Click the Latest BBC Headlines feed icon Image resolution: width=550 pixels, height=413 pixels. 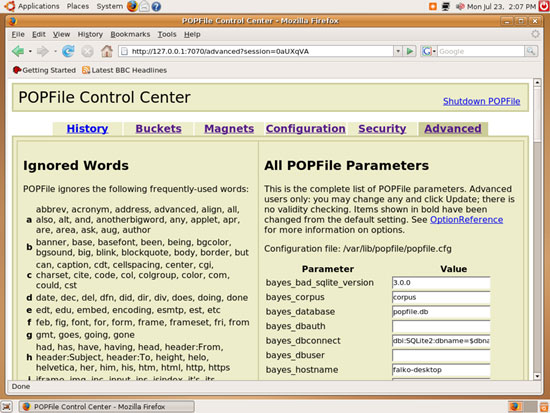coord(86,70)
